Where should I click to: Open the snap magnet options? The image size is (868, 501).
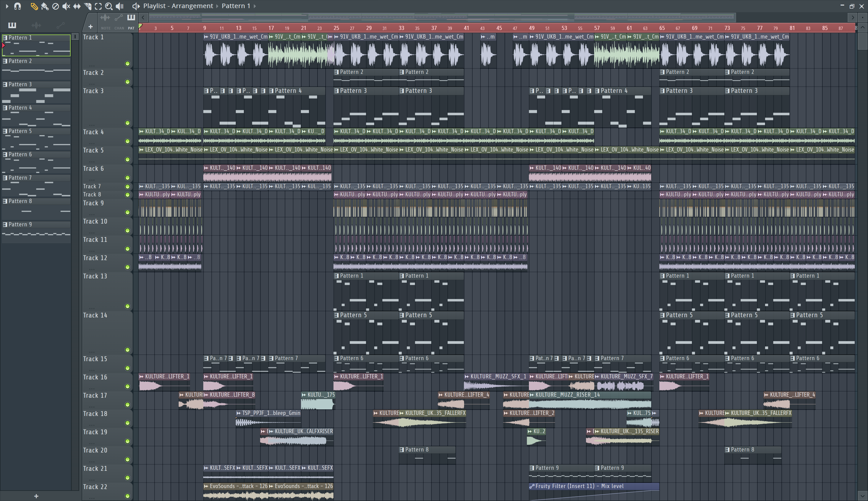pos(17,6)
